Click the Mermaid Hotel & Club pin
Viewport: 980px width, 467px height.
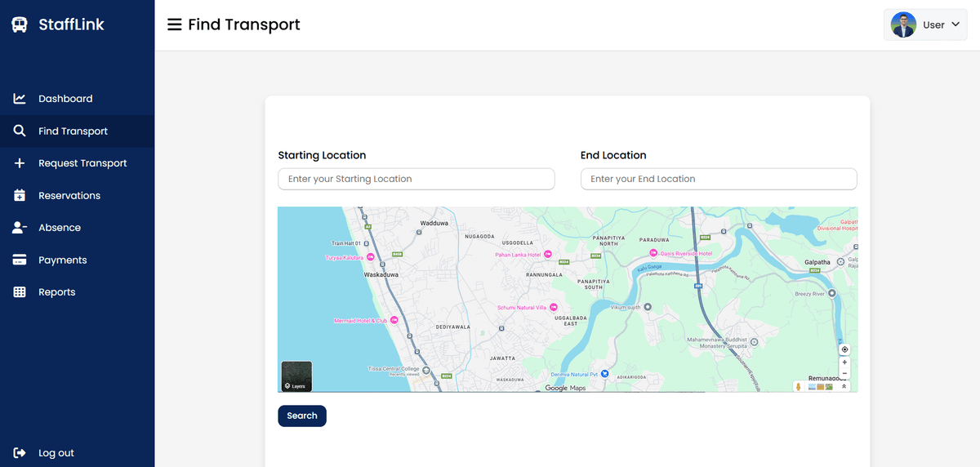[x=394, y=321]
